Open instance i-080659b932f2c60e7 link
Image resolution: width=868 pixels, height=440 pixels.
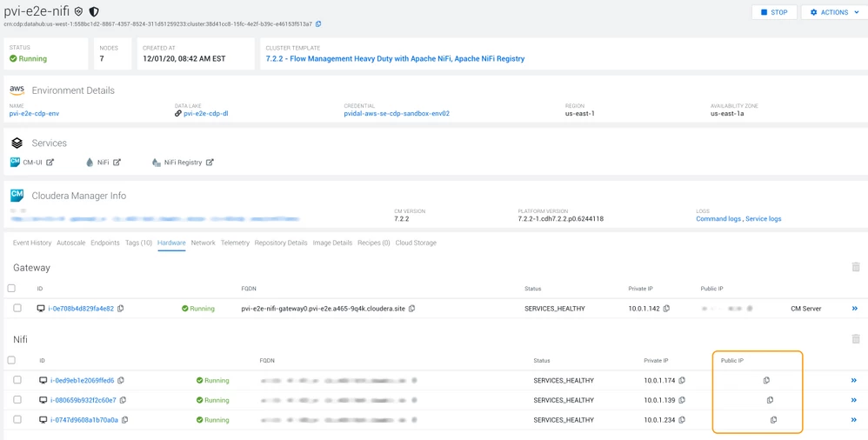coord(83,400)
